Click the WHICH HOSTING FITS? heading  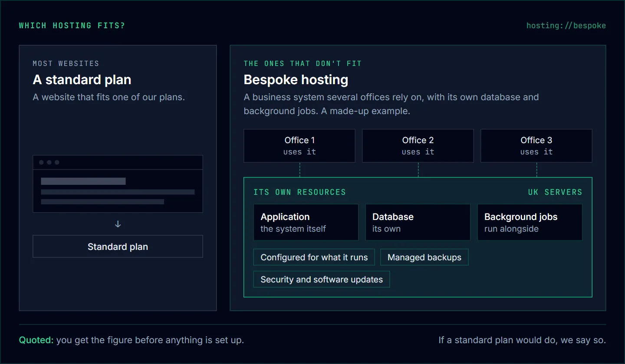[72, 26]
